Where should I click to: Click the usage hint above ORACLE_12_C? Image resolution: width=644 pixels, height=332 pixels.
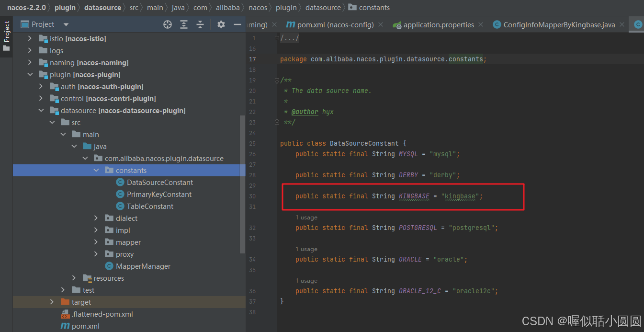306,281
